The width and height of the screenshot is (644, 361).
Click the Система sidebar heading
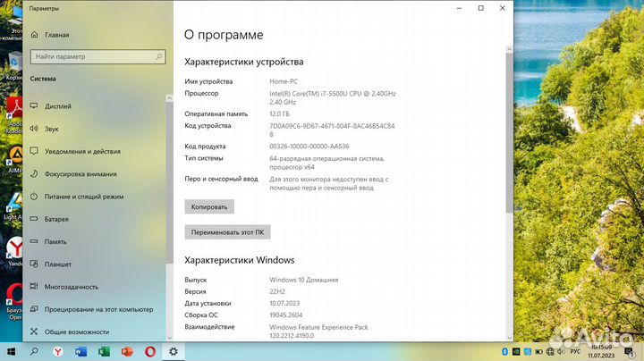pos(43,79)
